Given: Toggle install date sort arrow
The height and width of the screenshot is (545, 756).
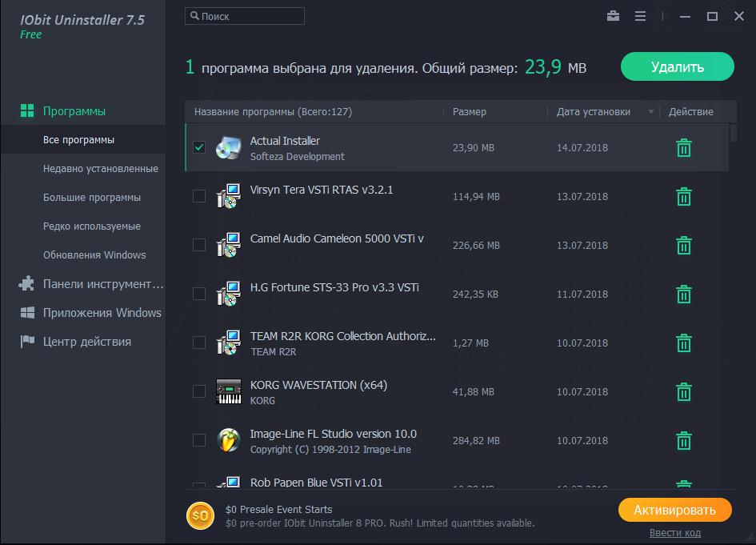Looking at the screenshot, I should coord(651,112).
